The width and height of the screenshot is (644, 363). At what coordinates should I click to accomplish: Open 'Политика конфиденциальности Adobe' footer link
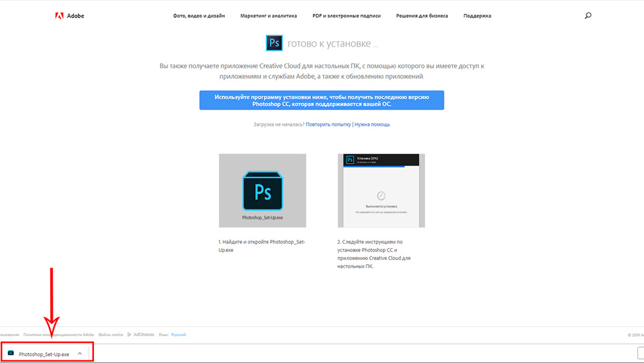[59, 335]
